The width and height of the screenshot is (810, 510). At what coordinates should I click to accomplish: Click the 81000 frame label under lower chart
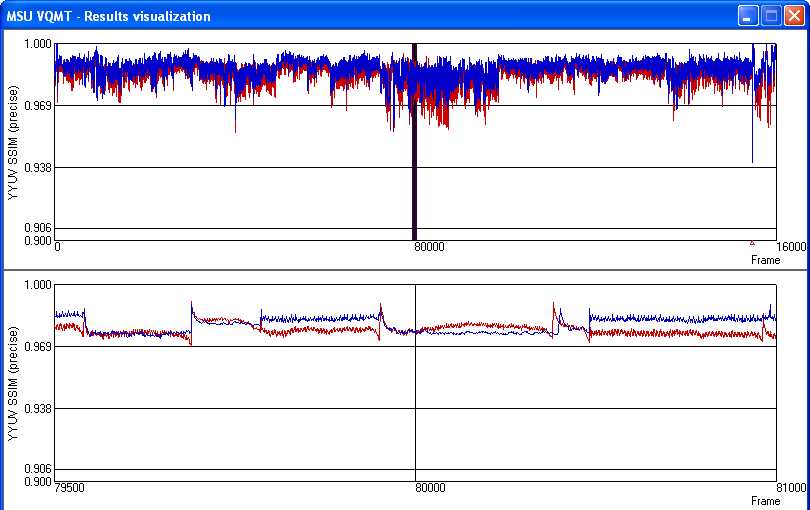click(x=791, y=488)
